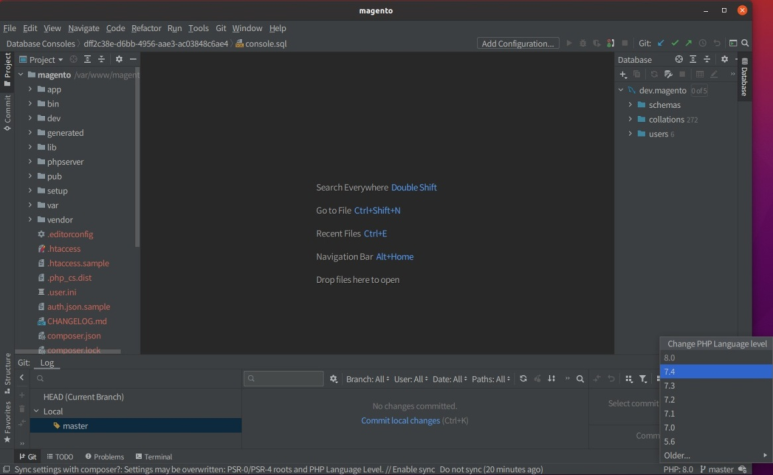
Task: Open the Project view selector dropdown
Action: click(41, 60)
